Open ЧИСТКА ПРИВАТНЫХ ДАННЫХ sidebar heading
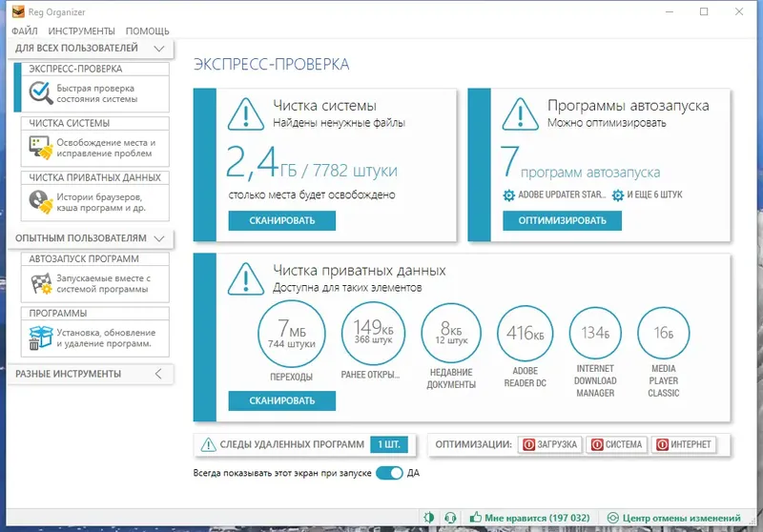763x532 pixels. point(94,177)
